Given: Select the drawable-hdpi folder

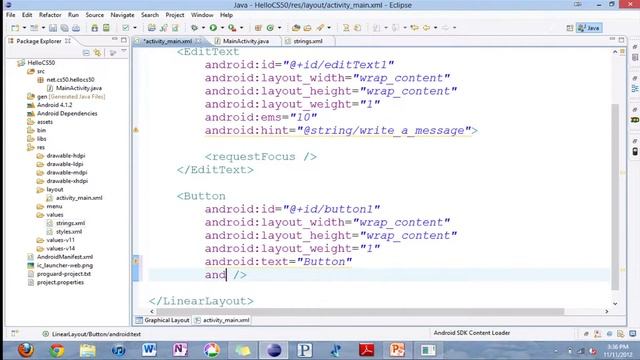Looking at the screenshot, I should (x=66, y=156).
